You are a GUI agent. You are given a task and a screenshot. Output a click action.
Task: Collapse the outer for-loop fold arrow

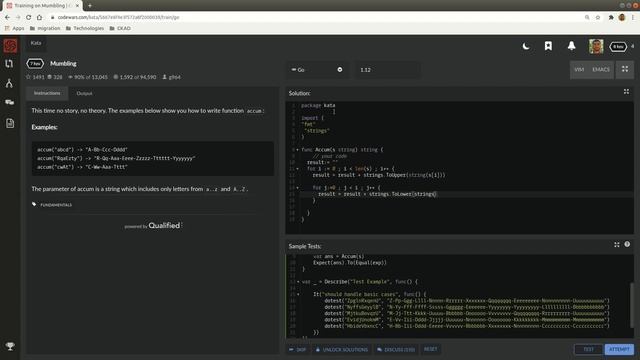pos(297,169)
